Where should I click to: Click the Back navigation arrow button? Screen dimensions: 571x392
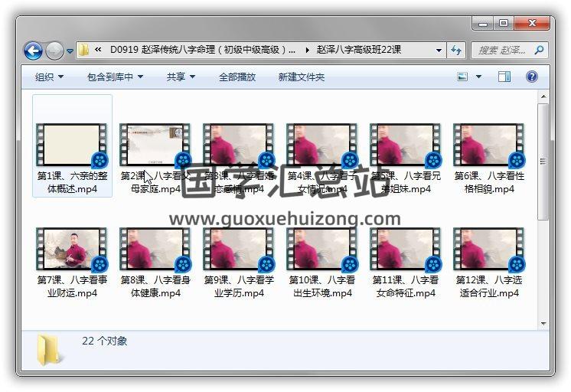click(x=33, y=51)
